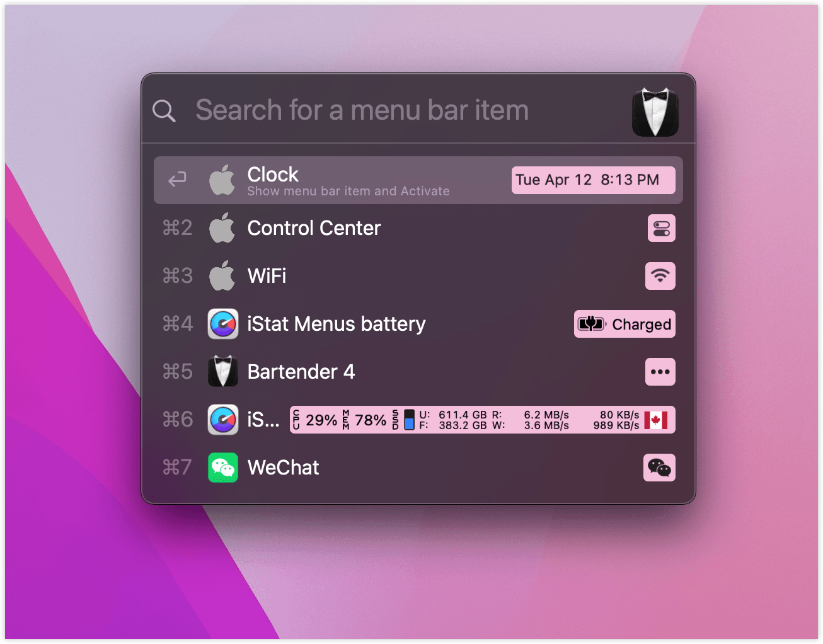Screen dimensions: 823x644
Task: Select the Bartender 4 entry label
Action: [301, 372]
